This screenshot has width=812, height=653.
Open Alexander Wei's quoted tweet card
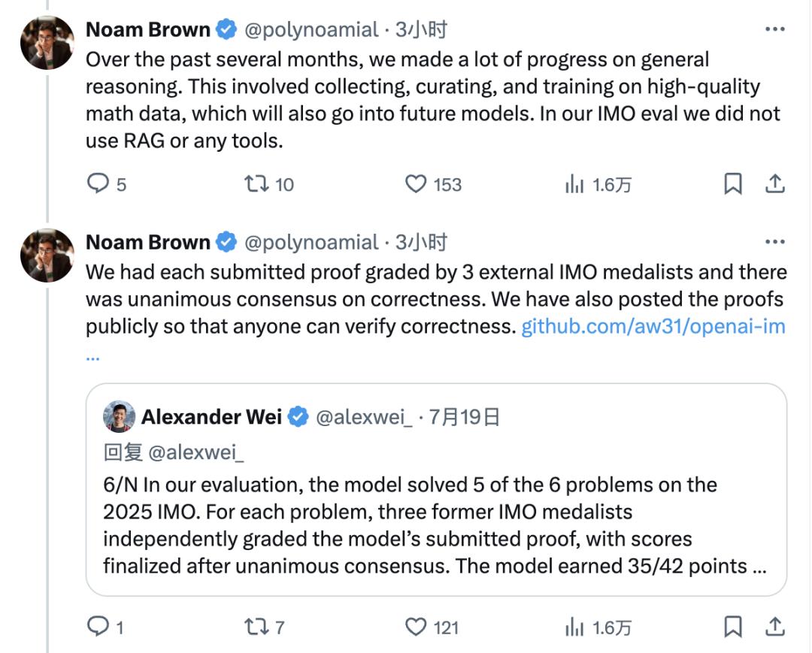coord(436,489)
